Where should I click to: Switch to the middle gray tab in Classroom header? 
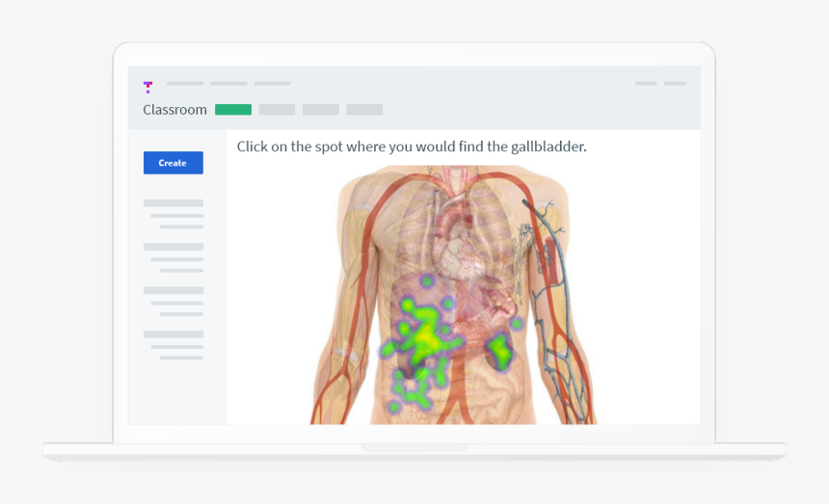(x=321, y=110)
